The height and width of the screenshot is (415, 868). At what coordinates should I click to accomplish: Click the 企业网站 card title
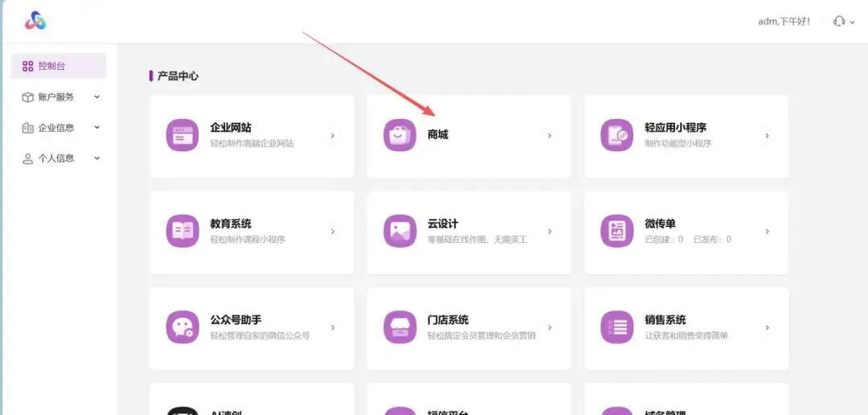[x=231, y=127]
